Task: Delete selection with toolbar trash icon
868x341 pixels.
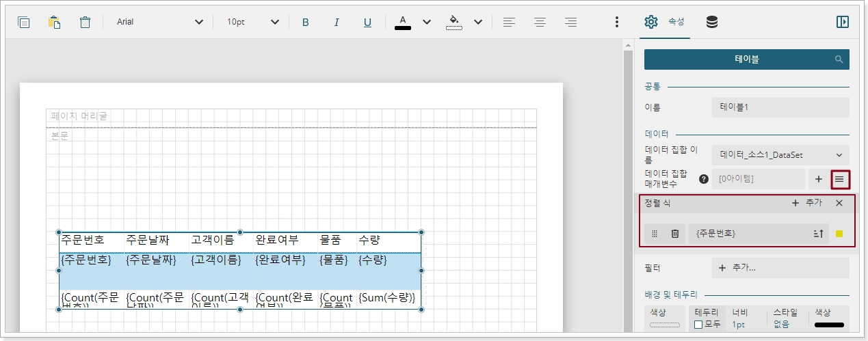Action: coord(85,22)
